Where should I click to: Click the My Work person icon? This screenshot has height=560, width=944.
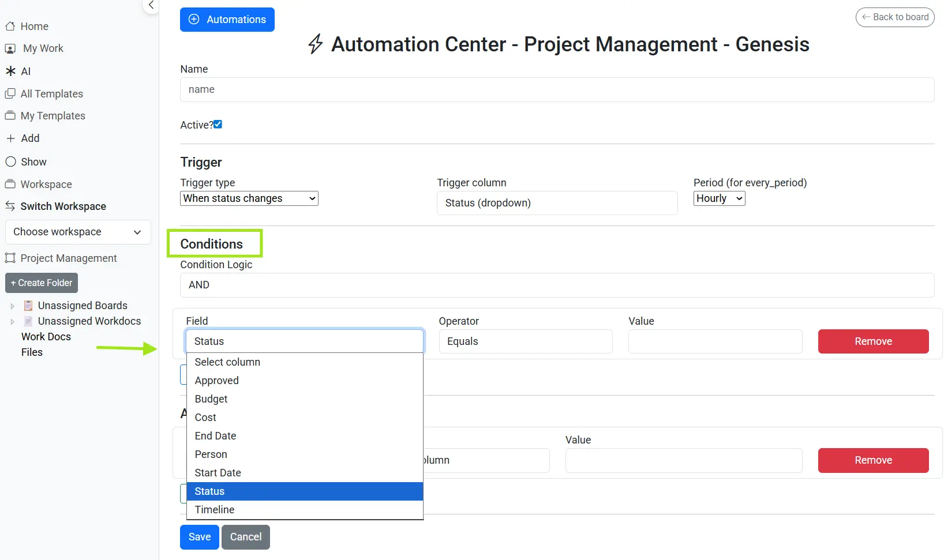click(10, 48)
